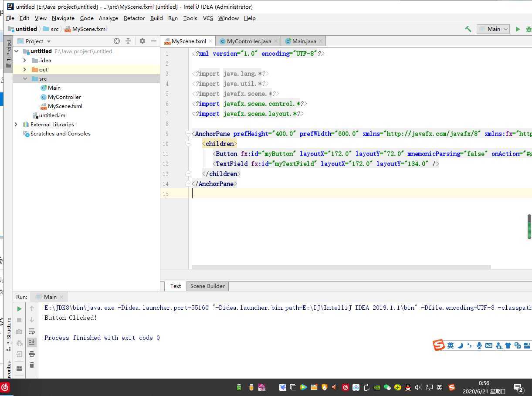
Task: Open the Project view selector dropdown
Action: [x=34, y=41]
